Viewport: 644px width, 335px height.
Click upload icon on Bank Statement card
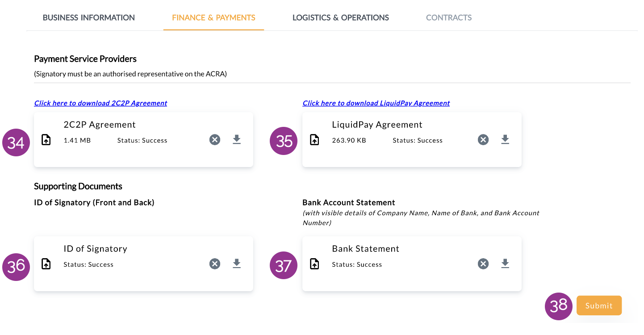(x=314, y=264)
